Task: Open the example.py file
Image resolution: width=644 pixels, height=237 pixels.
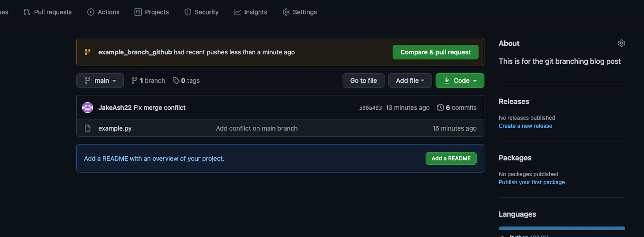Action: (115, 128)
